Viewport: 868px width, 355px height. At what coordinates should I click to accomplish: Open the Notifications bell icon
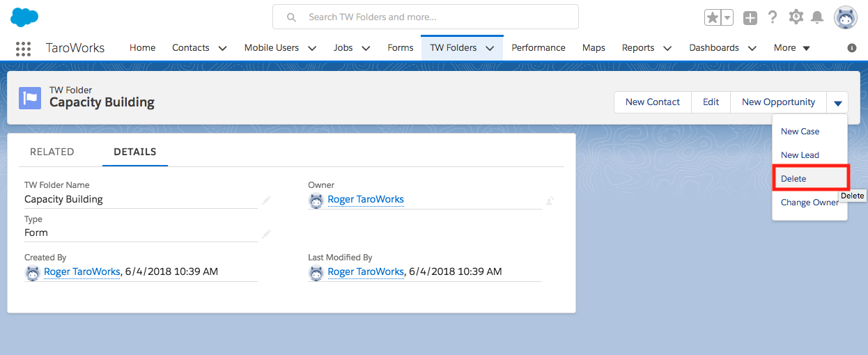[x=818, y=17]
